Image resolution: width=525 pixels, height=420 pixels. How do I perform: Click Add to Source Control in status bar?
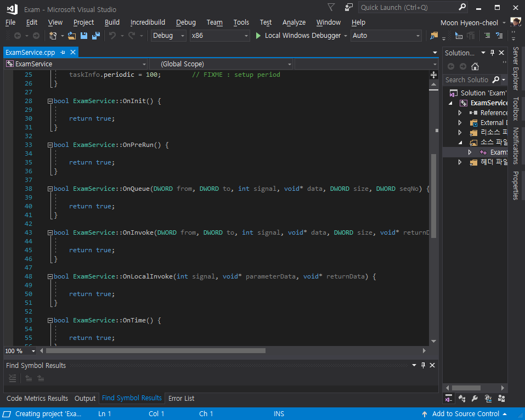point(465,414)
